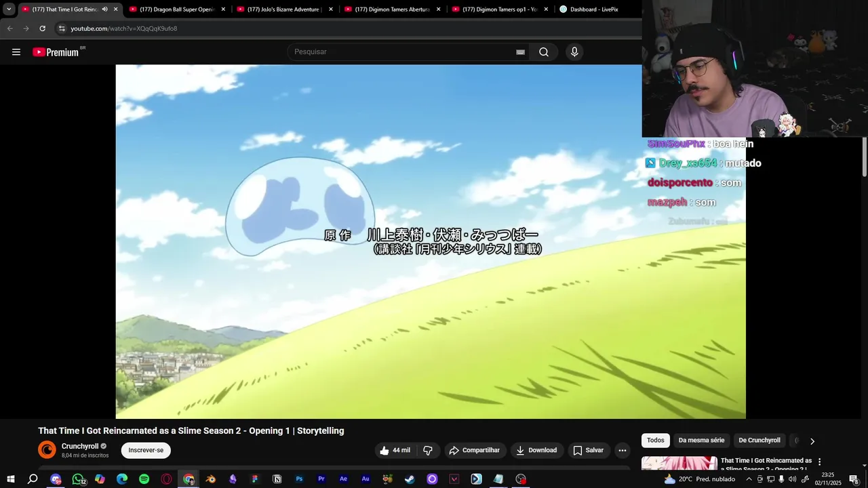The image size is (868, 488).
Task: Open the weather widget 20°C
Action: (x=699, y=479)
